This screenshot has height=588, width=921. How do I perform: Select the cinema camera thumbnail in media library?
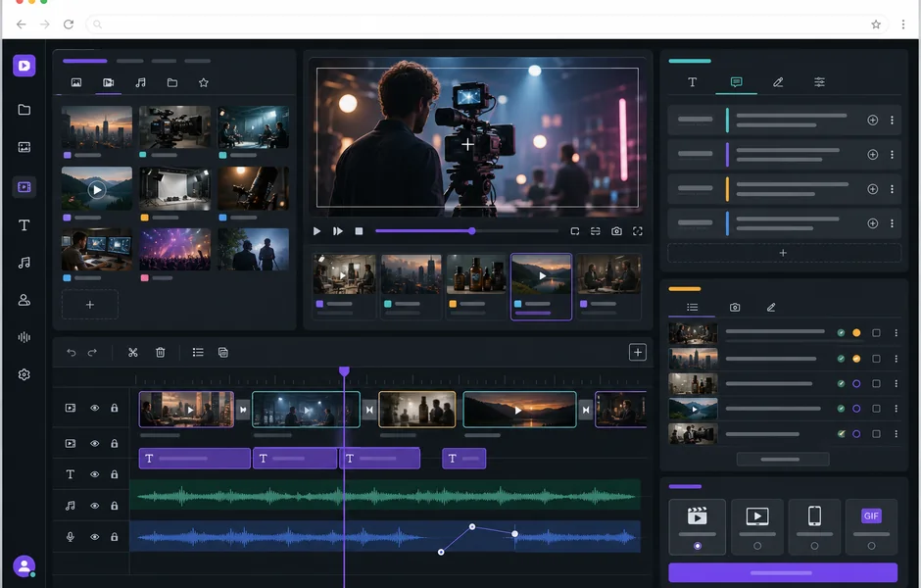pyautogui.click(x=175, y=126)
